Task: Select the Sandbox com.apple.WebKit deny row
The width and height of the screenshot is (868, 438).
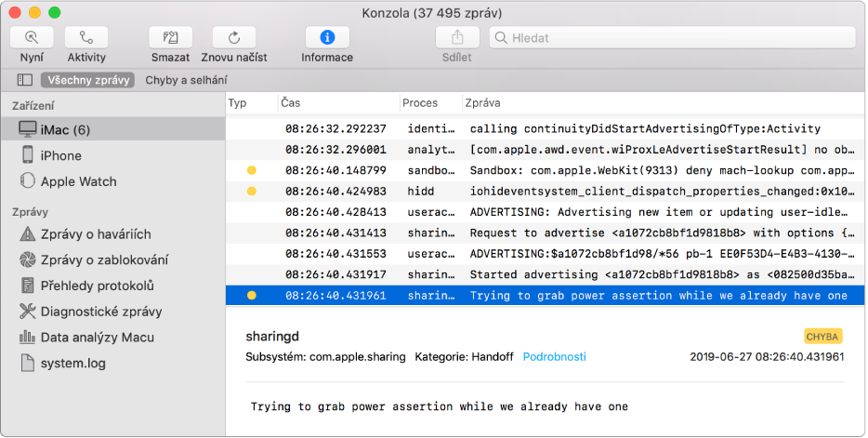Action: [546, 170]
